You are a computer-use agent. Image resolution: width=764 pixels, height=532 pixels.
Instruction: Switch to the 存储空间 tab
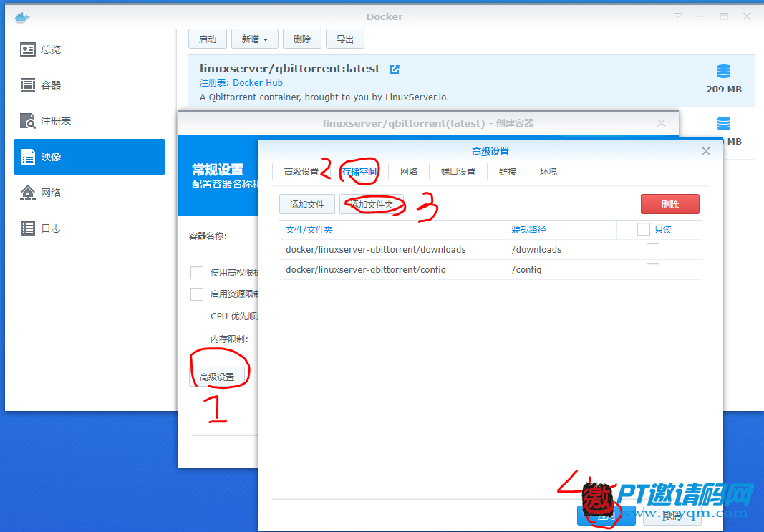359,172
